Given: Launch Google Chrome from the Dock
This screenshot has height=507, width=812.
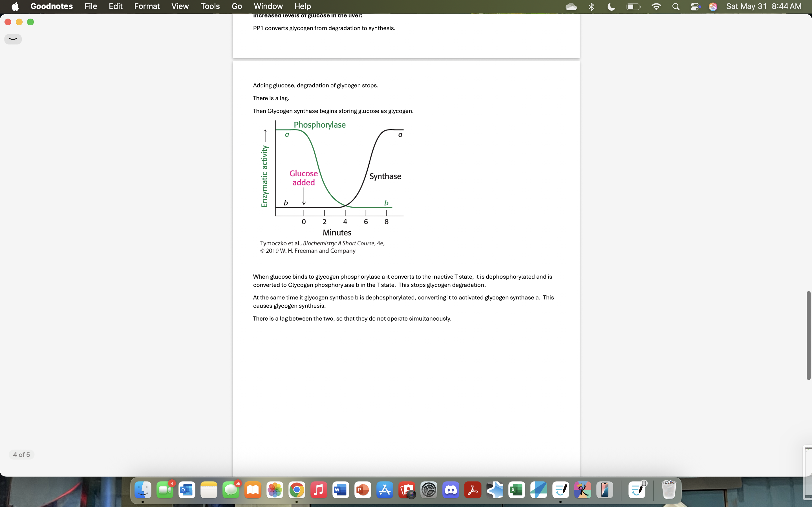Looking at the screenshot, I should pyautogui.click(x=297, y=490).
